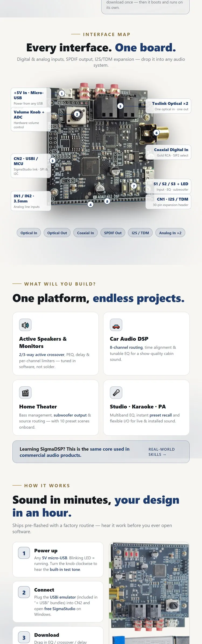202x644 pixels.
Task: Click hotspot marker 8 near ADAU1452 label
Action: click(x=107, y=201)
